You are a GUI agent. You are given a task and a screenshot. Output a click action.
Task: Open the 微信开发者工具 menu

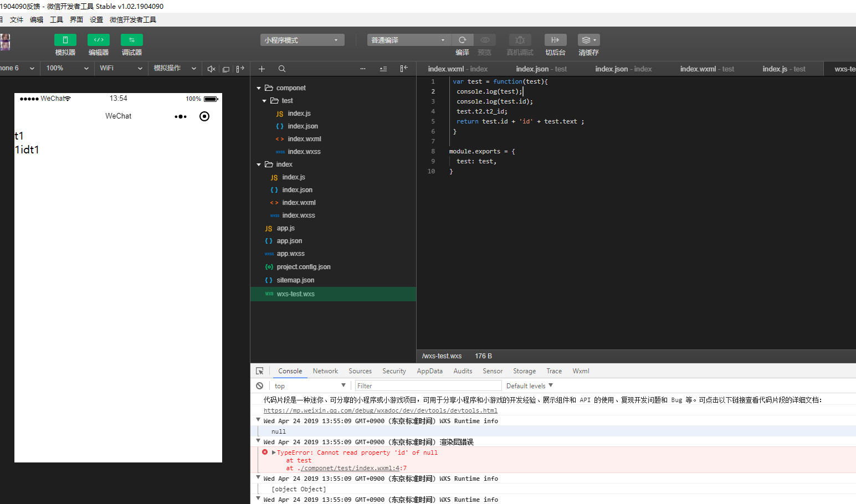(x=133, y=20)
